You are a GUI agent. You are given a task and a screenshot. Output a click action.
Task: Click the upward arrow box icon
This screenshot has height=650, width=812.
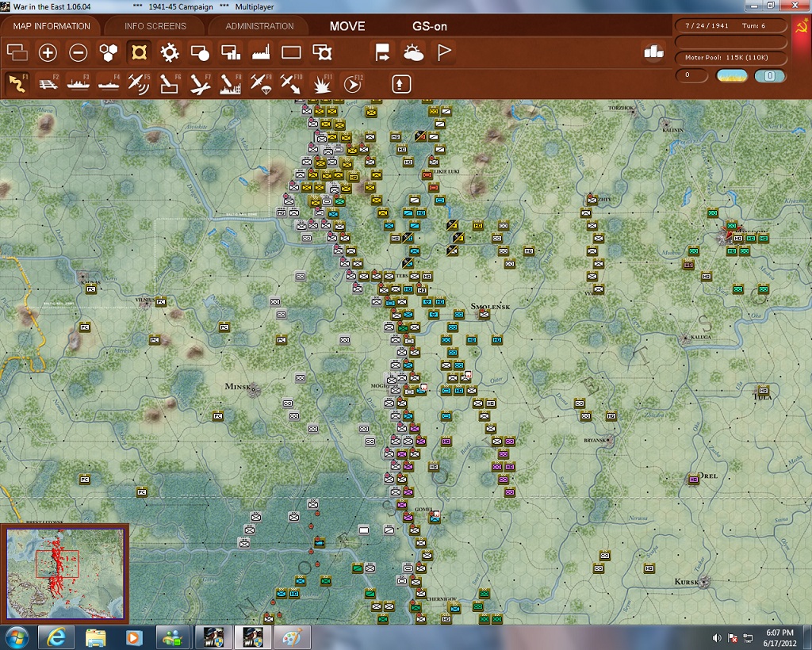[401, 84]
